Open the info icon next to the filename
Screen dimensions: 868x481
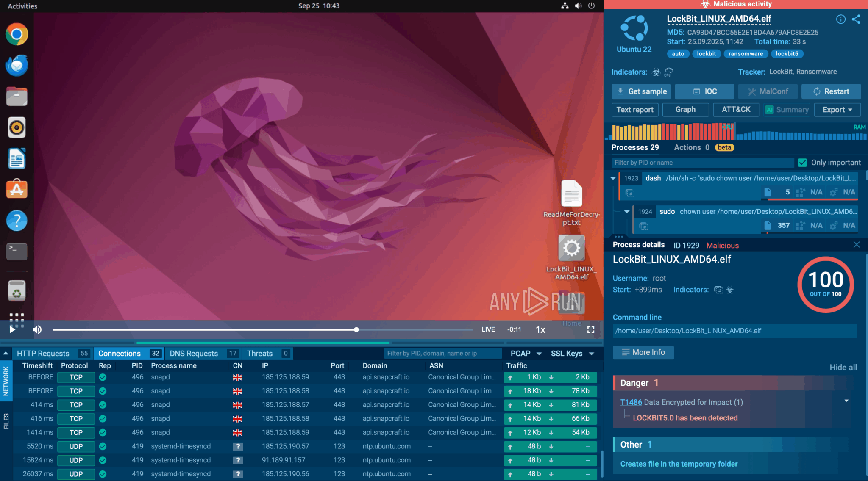[x=840, y=19]
